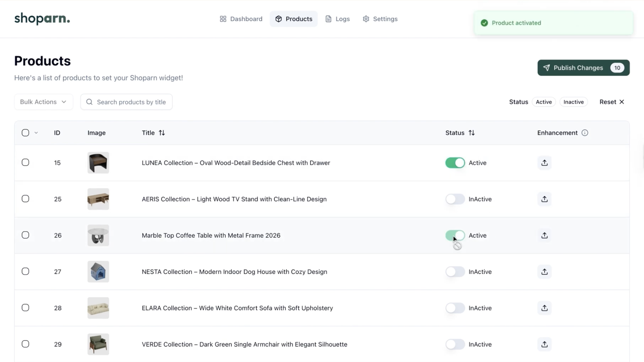Expand select-all checkbox chevron menu
Image resolution: width=644 pixels, height=362 pixels.
point(36,133)
